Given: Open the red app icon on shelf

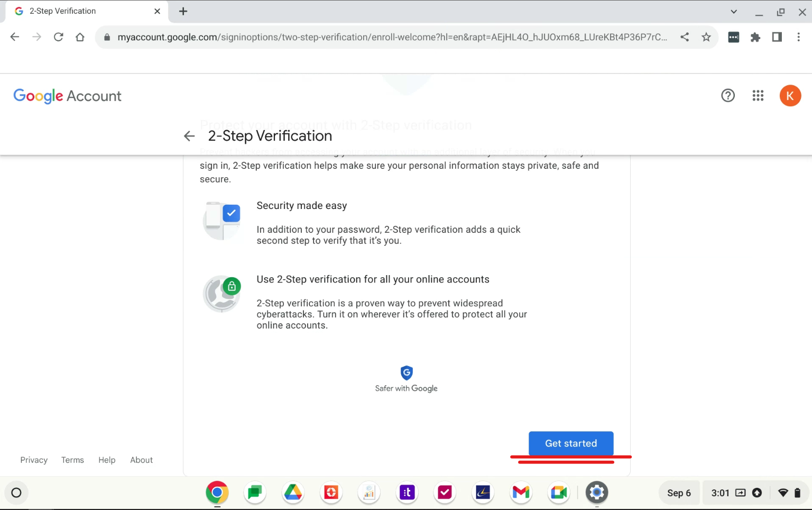Looking at the screenshot, I should [331, 493].
